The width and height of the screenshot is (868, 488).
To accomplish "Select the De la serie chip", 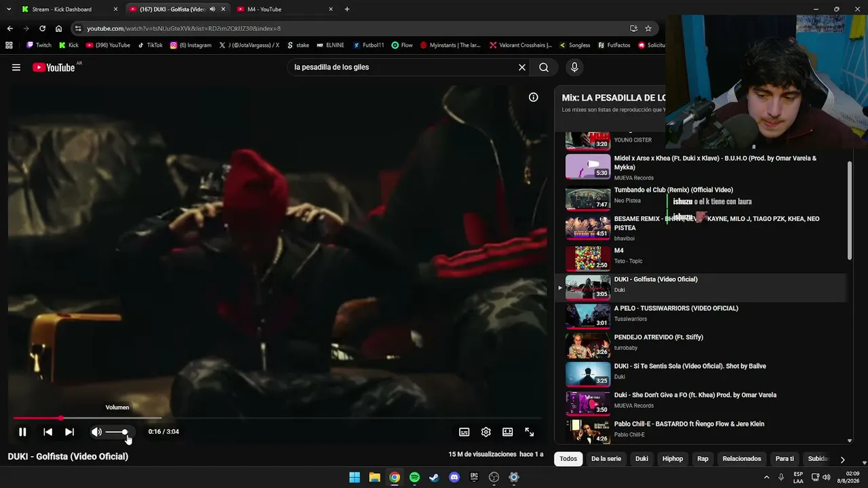I will click(606, 459).
